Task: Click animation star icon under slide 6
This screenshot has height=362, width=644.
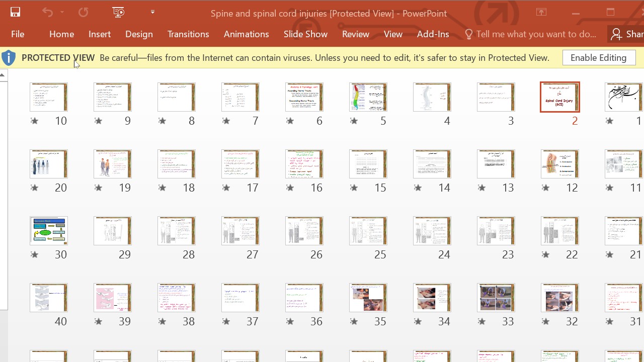Action: coord(290,121)
